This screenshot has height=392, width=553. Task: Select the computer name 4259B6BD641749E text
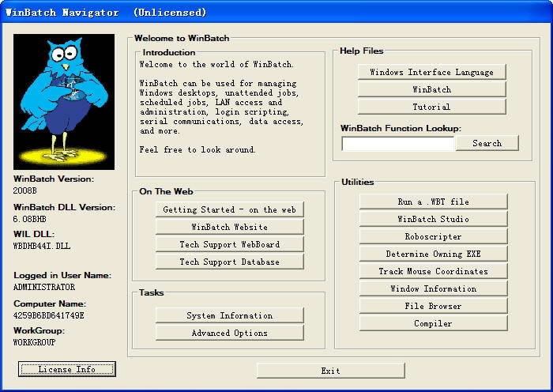(49, 315)
